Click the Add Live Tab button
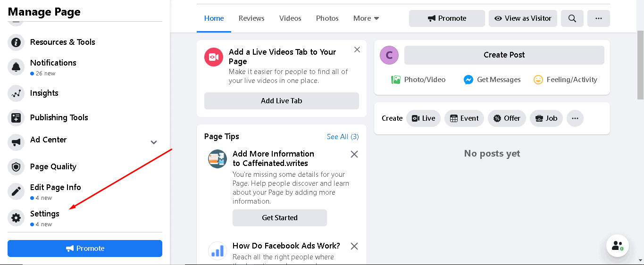The width and height of the screenshot is (644, 265). (x=282, y=101)
